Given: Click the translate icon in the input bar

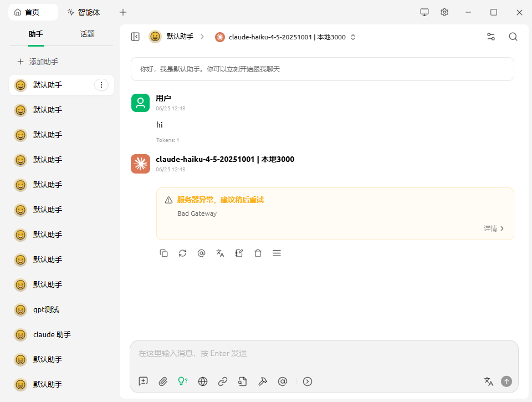Looking at the screenshot, I should [x=488, y=381].
